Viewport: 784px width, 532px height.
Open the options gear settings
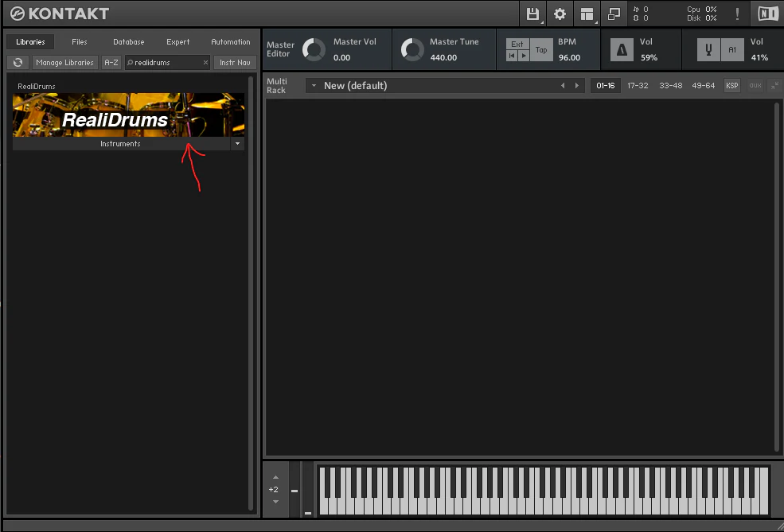coord(560,14)
